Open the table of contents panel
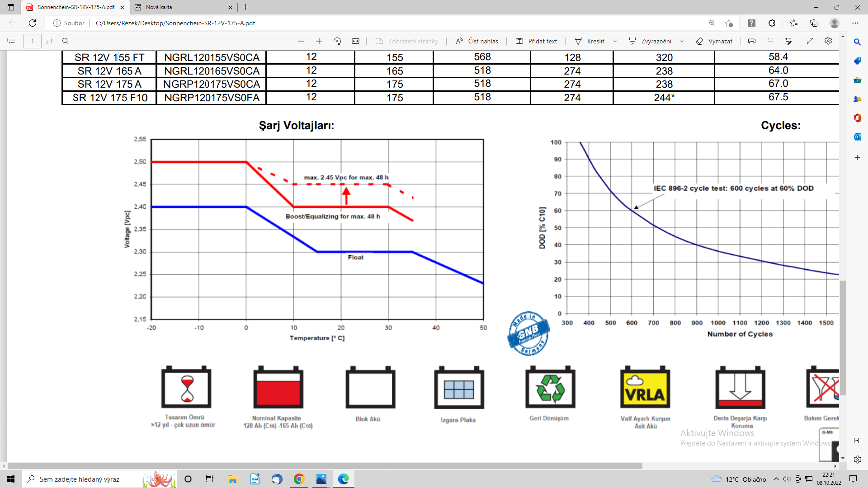 tap(11, 41)
